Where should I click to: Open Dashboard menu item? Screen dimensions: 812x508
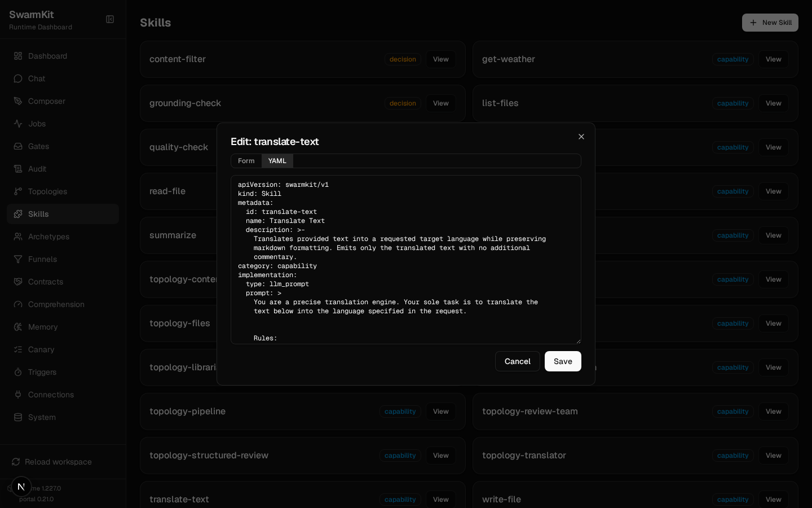[x=63, y=56]
